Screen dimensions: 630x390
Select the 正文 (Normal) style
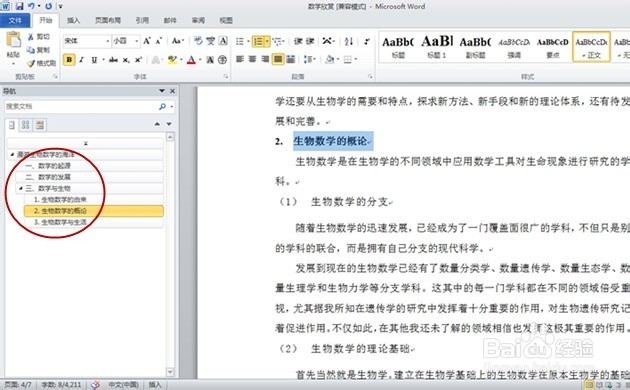[x=591, y=47]
